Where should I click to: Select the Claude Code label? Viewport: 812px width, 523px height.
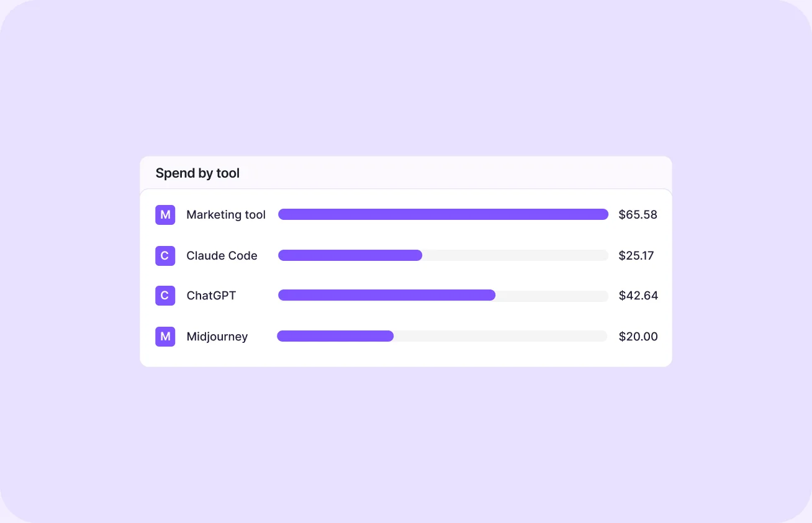tap(222, 256)
